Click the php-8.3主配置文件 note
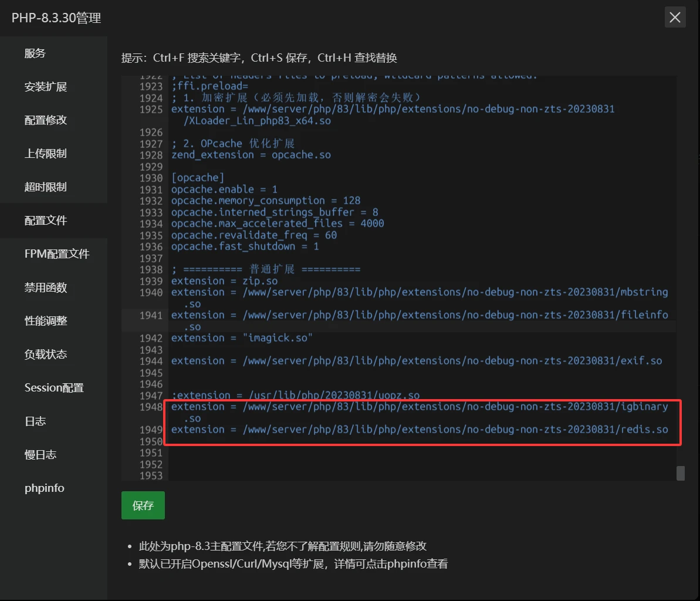The height and width of the screenshot is (601, 700). pyautogui.click(x=283, y=546)
